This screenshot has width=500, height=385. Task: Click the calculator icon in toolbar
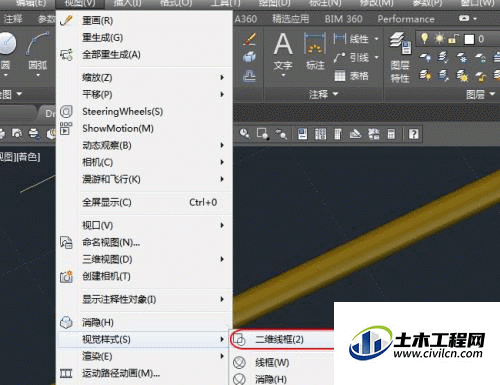pyautogui.click(x=391, y=134)
